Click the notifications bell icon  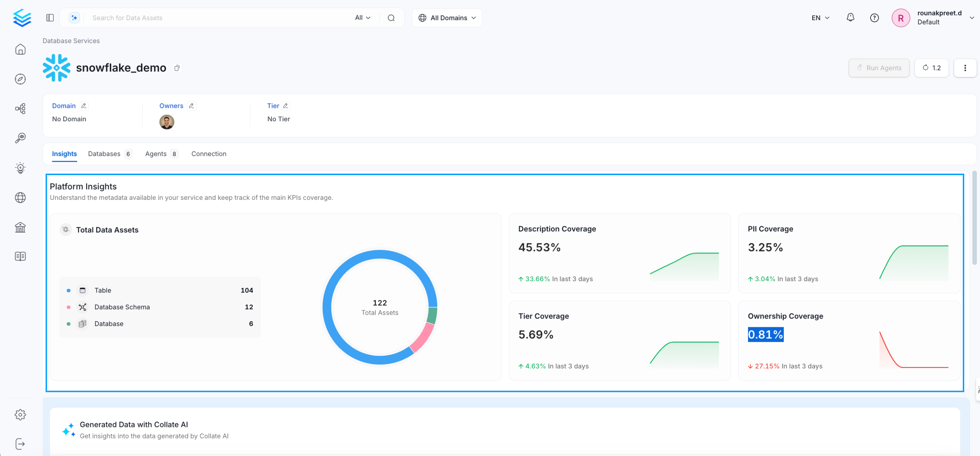(850, 18)
